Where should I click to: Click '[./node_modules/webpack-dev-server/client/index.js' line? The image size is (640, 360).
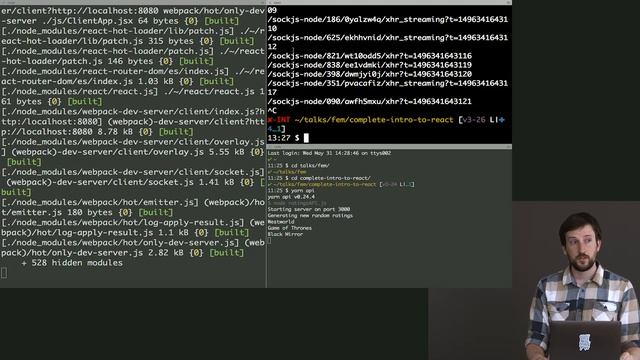[x=133, y=112]
